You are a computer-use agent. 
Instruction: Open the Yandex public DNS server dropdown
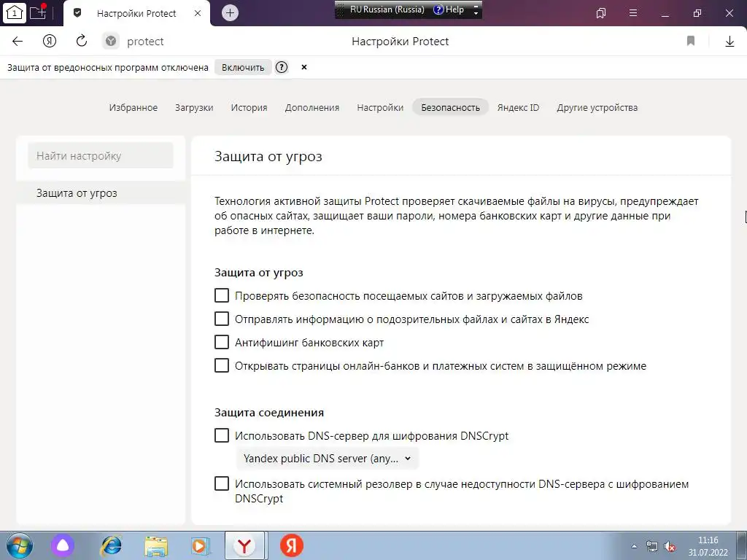[328, 459]
